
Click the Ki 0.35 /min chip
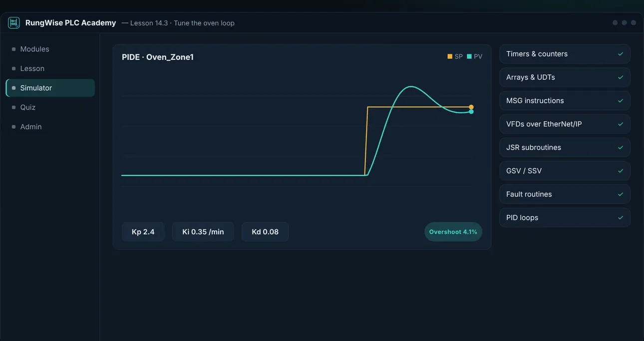[203, 232]
